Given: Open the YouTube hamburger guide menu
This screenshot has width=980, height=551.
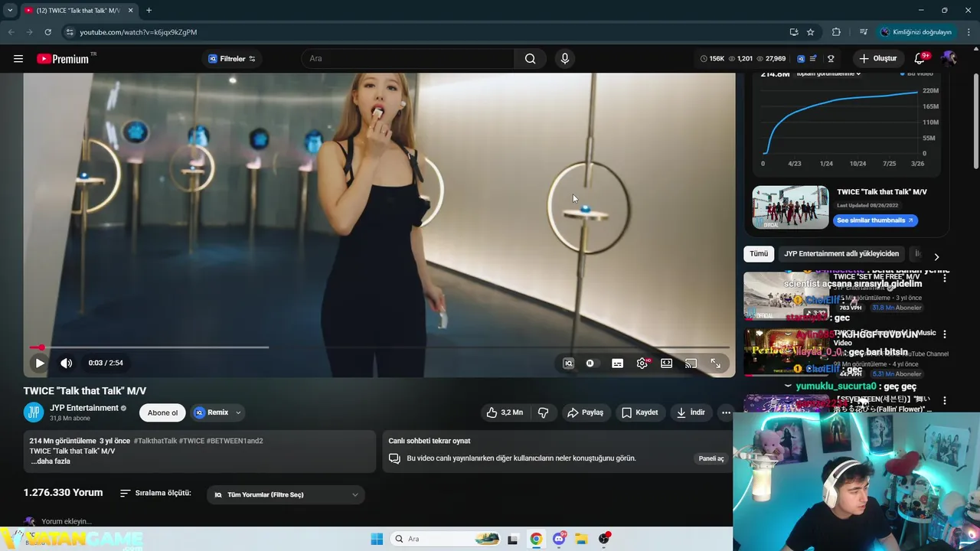Looking at the screenshot, I should (18, 59).
